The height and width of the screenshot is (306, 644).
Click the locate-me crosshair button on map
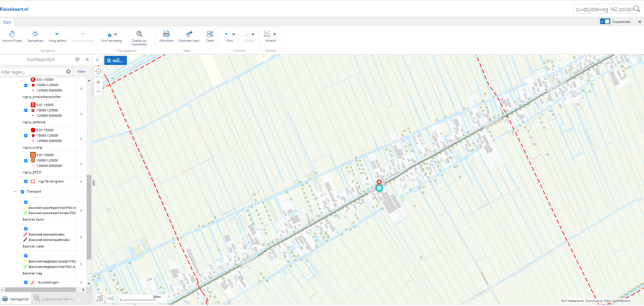[x=98, y=71]
